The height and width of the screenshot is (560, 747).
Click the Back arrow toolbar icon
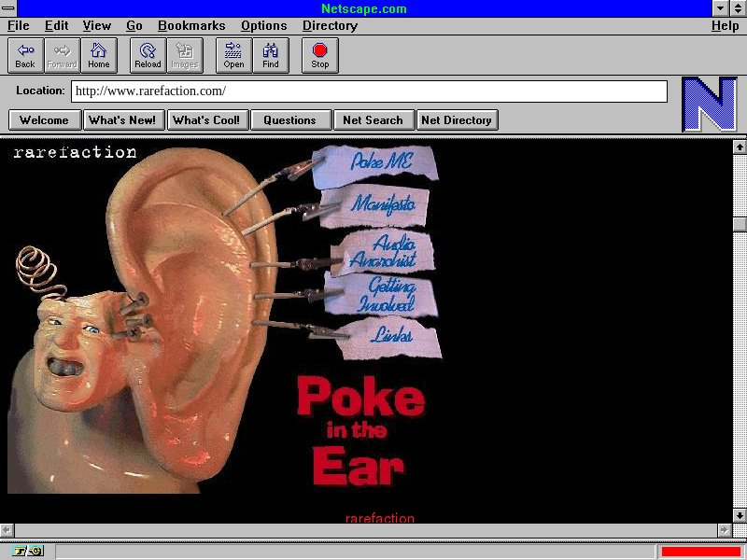25,55
